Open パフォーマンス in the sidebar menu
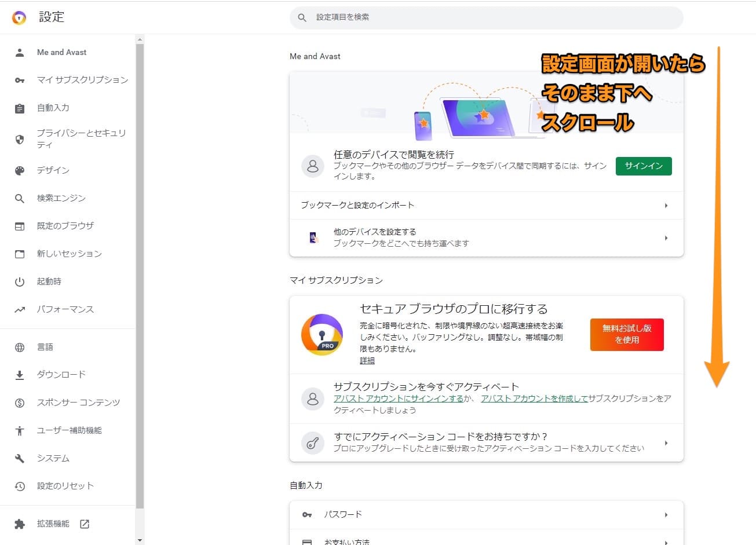756x545 pixels. point(65,309)
